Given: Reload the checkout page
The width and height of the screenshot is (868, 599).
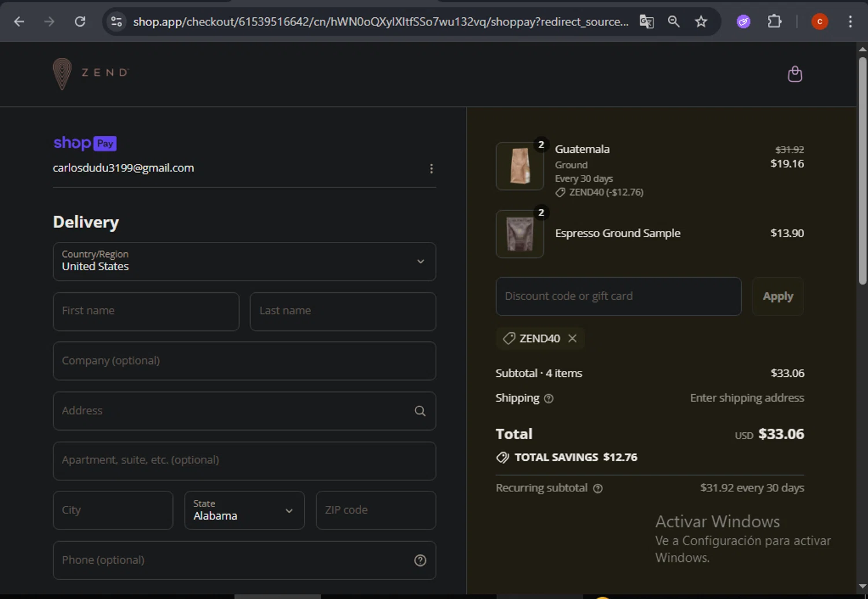Looking at the screenshot, I should point(80,21).
